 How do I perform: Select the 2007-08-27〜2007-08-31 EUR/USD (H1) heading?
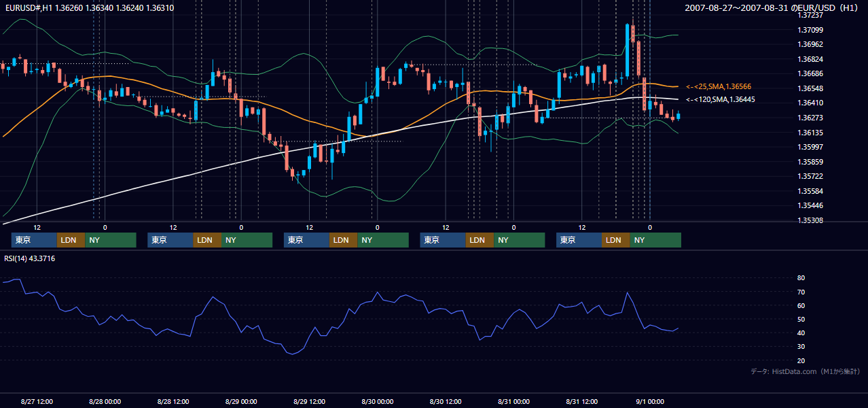tap(773, 7)
